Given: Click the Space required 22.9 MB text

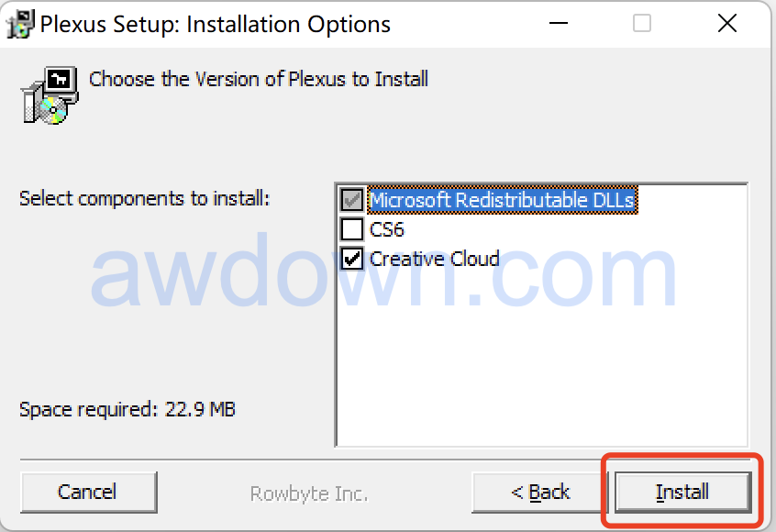Looking at the screenshot, I should 127,409.
